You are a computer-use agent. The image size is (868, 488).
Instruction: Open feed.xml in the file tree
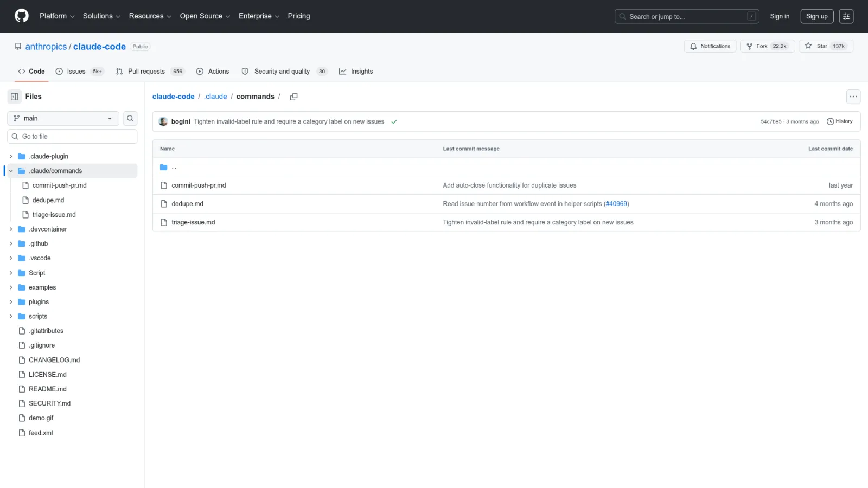pos(41,433)
